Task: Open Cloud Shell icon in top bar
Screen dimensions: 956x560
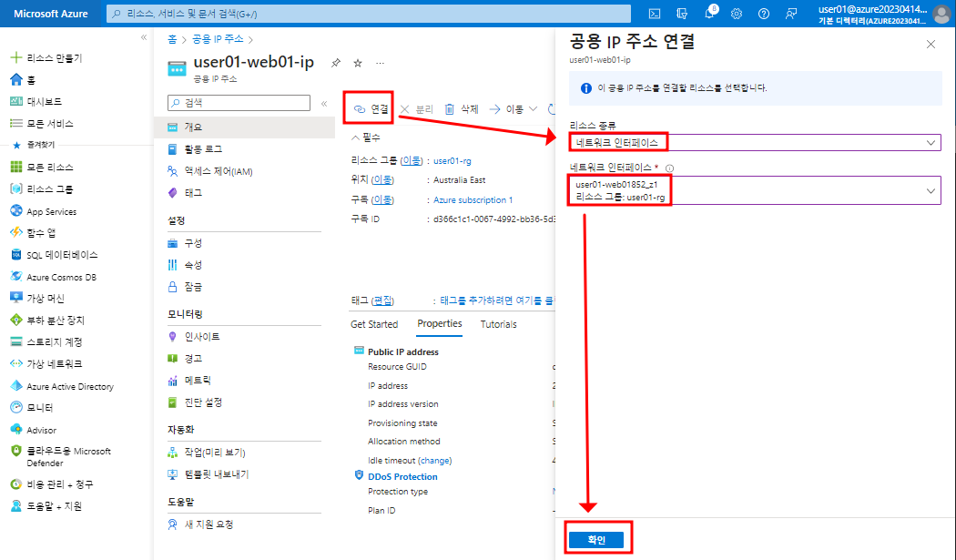Action: click(655, 14)
